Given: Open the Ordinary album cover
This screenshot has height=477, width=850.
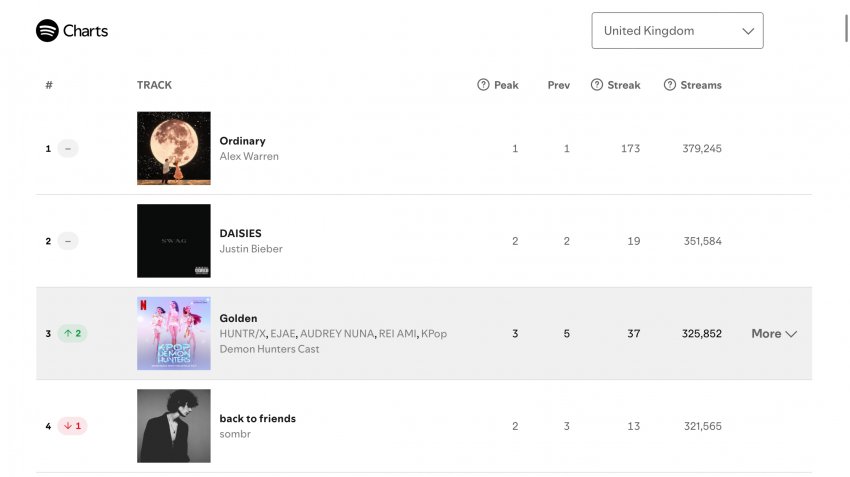Looking at the screenshot, I should pos(174,148).
